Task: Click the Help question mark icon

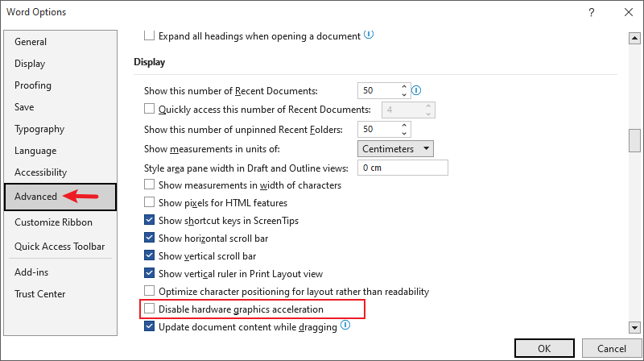Action: (591, 12)
